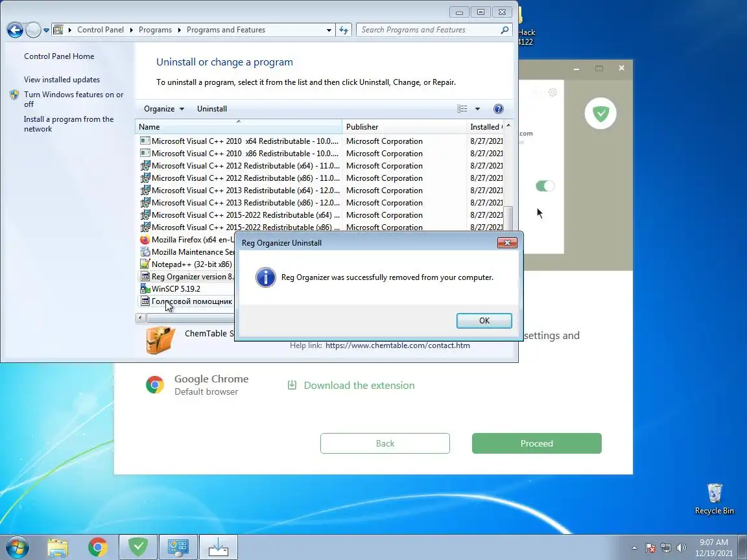Viewport: 747px width, 560px height.
Task: Click Programs in the address breadcrumb
Action: point(155,30)
